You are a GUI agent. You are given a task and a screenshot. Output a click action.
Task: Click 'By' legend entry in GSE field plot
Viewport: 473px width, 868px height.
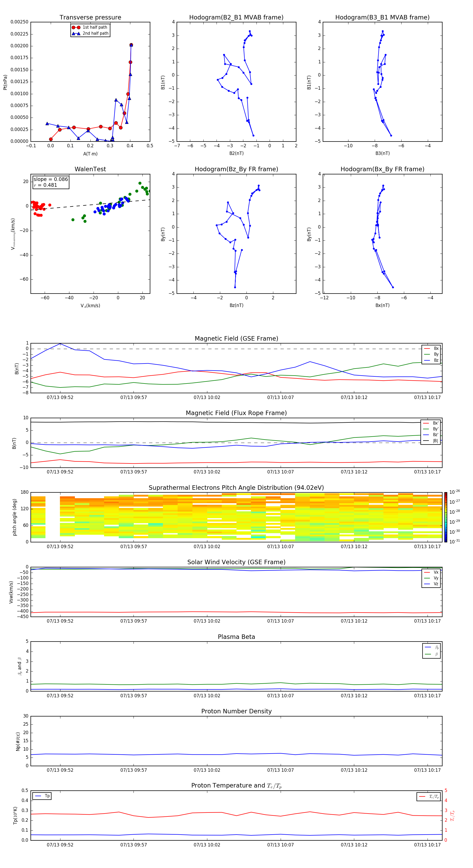[431, 354]
